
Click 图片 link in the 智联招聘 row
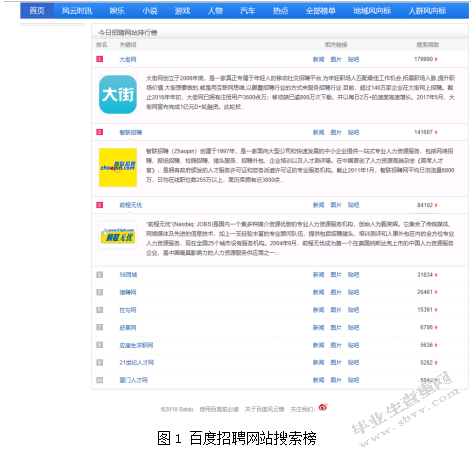[336, 132]
